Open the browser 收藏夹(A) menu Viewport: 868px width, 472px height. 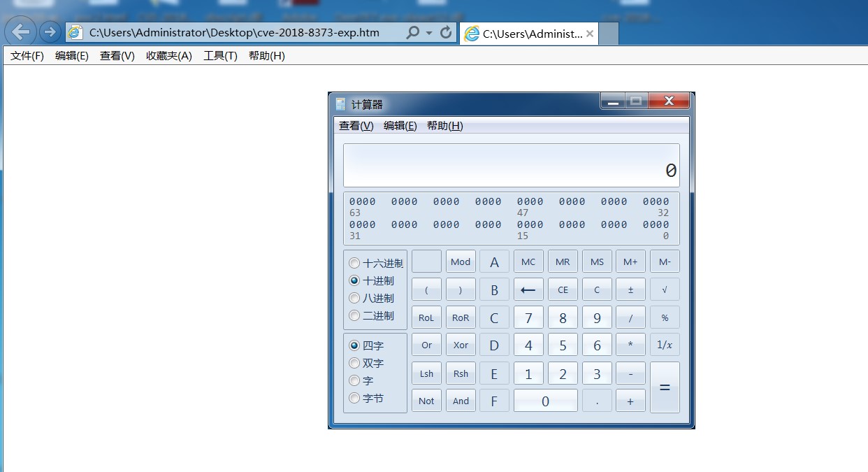(168, 56)
